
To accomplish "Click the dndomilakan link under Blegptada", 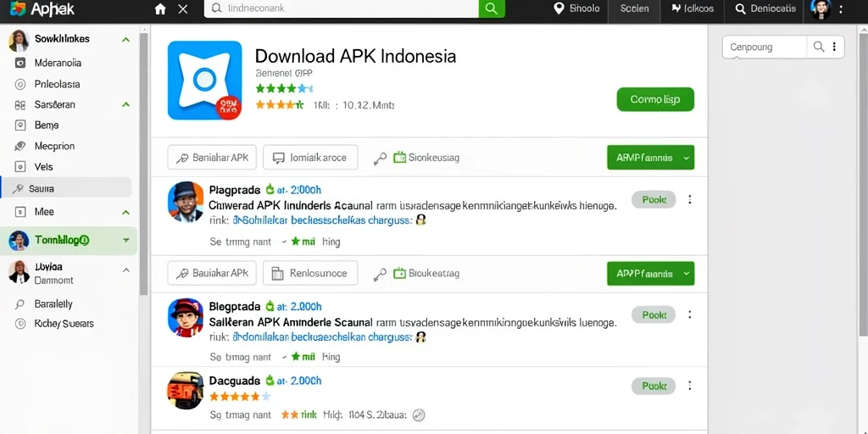I will coord(322,336).
